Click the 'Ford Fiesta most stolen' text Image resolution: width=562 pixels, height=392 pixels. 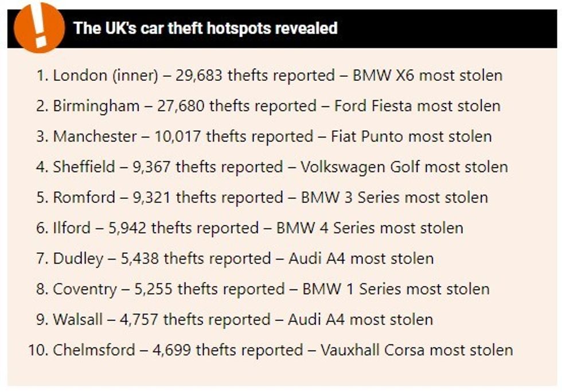pos(417,105)
